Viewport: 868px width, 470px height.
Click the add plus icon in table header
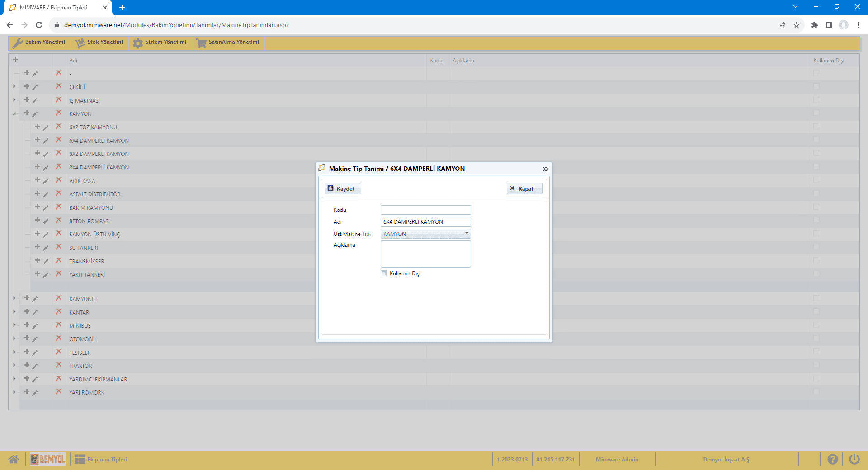(15, 60)
